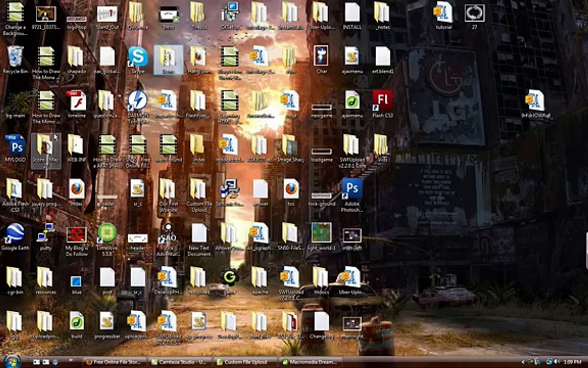
Task: Open the LimeWire 5.5.8 shortcut
Action: [107, 240]
